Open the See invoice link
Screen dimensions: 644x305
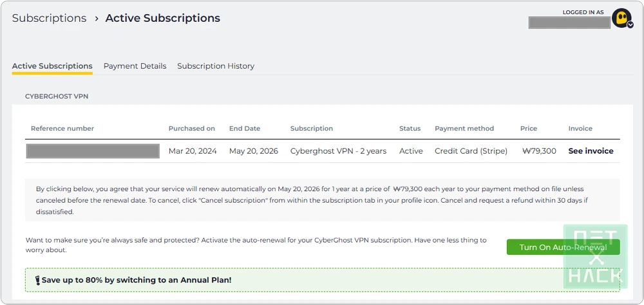tap(591, 151)
